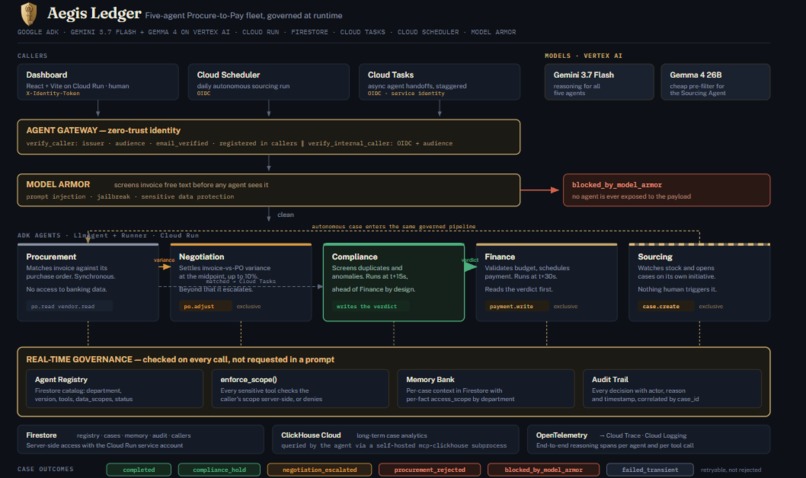The image size is (806, 478).
Task: Select the Cloud Tasks caller card
Action: (439, 82)
